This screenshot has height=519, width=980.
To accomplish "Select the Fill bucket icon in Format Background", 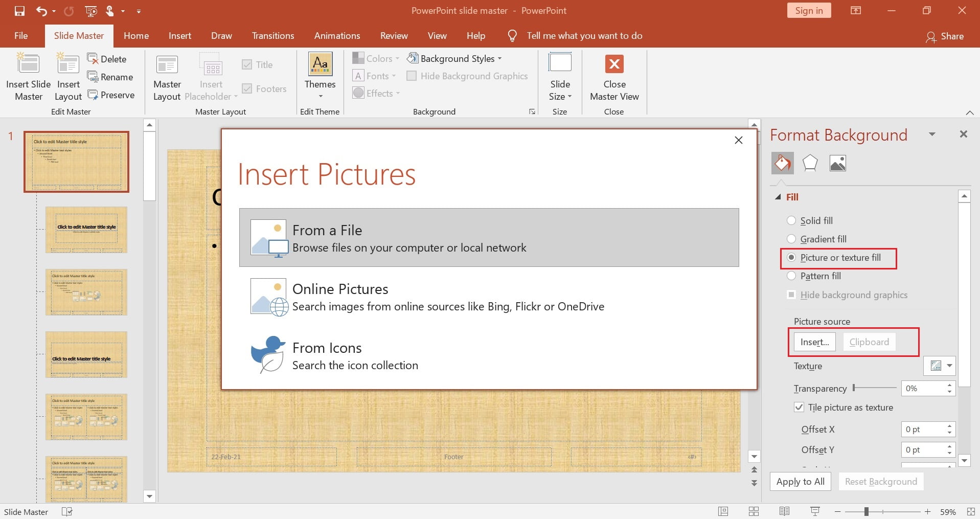I will coord(782,163).
